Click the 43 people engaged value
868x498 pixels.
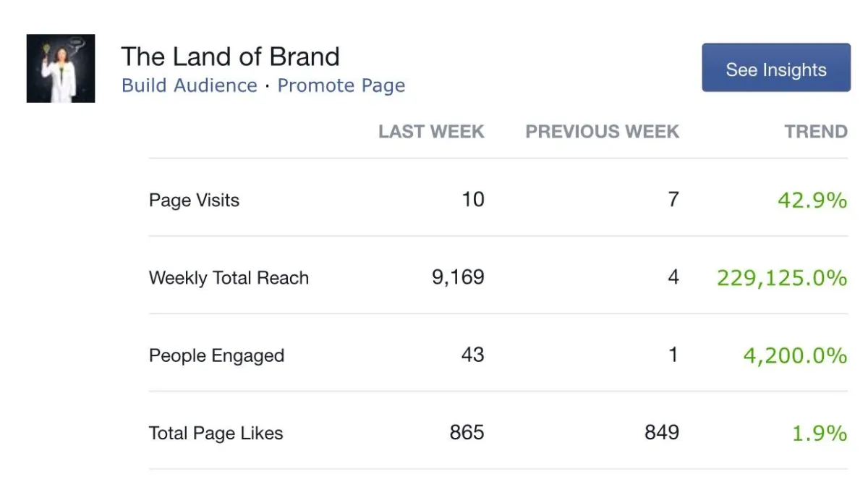472,355
